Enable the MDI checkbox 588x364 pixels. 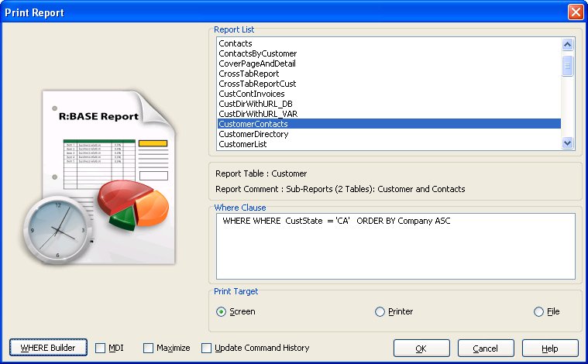click(101, 349)
